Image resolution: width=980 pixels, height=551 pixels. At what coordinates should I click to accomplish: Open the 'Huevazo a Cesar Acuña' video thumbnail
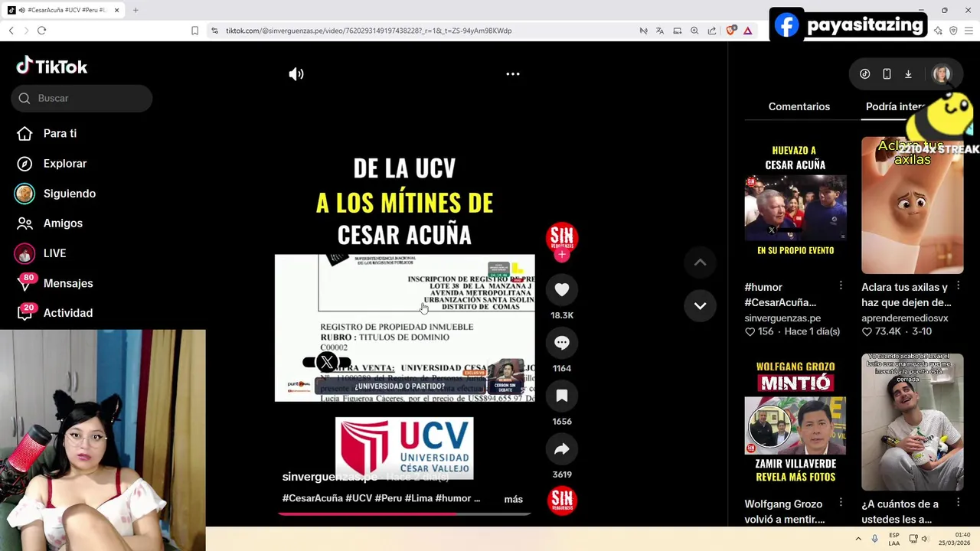(x=795, y=205)
